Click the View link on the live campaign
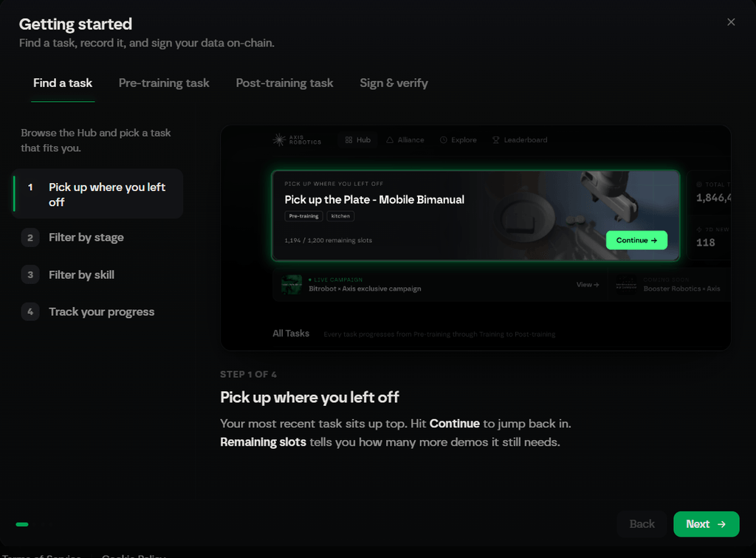The height and width of the screenshot is (558, 756). (x=588, y=284)
